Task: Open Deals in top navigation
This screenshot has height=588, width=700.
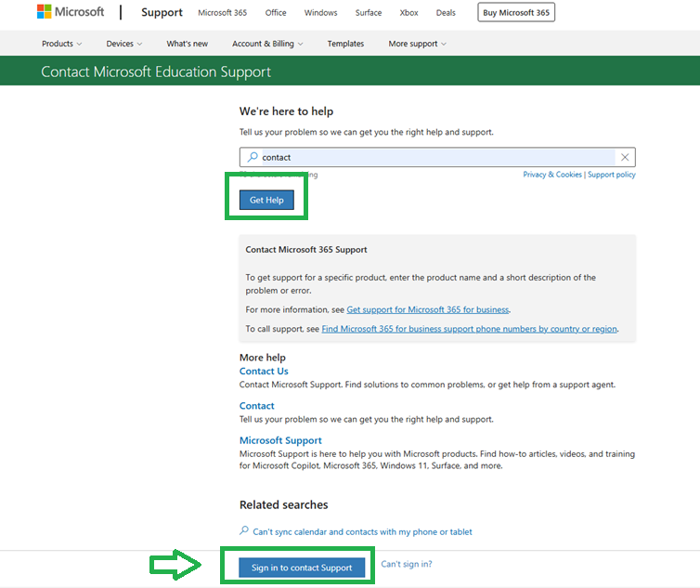Action: pyautogui.click(x=446, y=13)
